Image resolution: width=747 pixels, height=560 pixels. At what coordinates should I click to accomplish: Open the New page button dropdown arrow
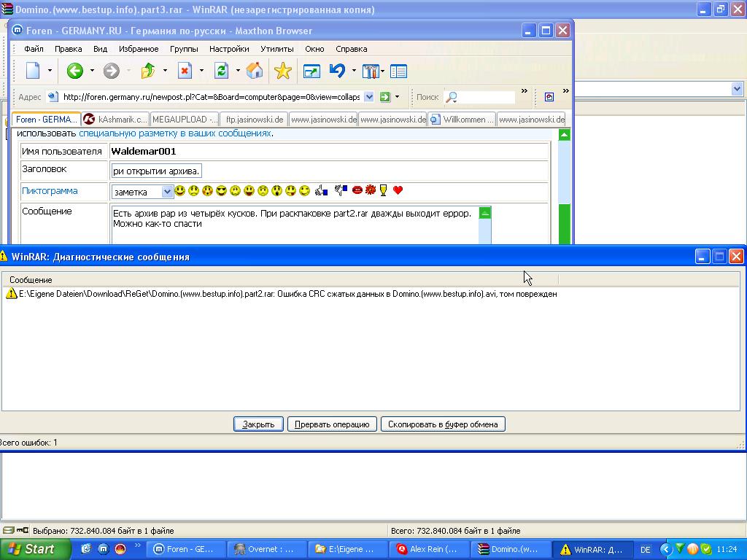(x=50, y=71)
